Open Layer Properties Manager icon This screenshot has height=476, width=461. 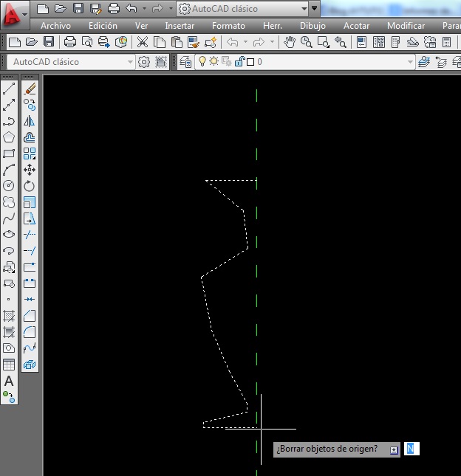pos(185,62)
